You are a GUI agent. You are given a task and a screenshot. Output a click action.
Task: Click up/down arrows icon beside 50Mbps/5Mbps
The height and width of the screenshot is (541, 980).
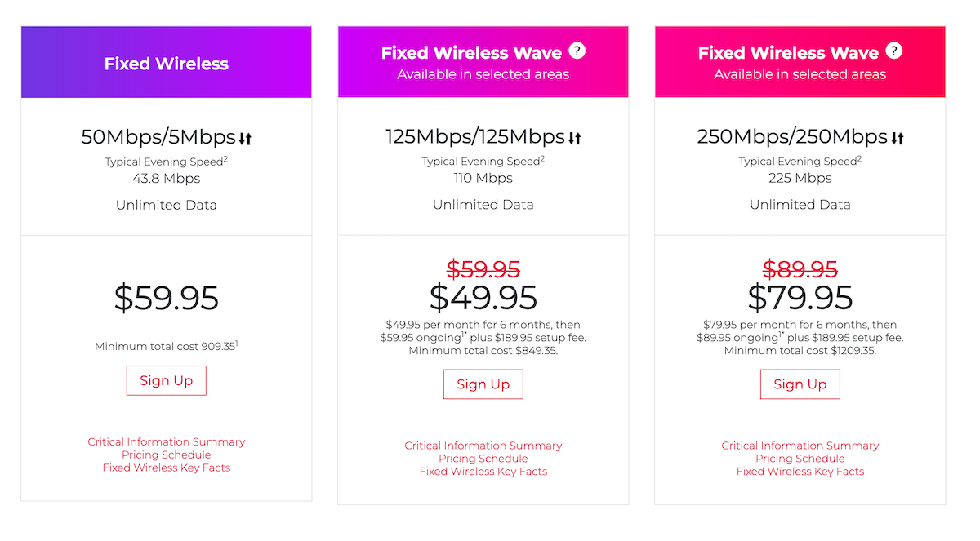[x=245, y=139]
